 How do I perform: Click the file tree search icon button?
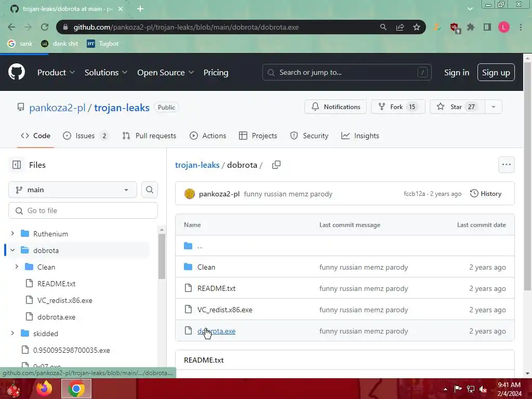(x=149, y=190)
